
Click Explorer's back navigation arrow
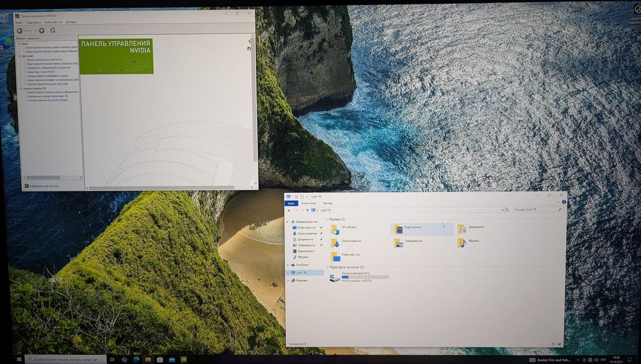tap(290, 210)
